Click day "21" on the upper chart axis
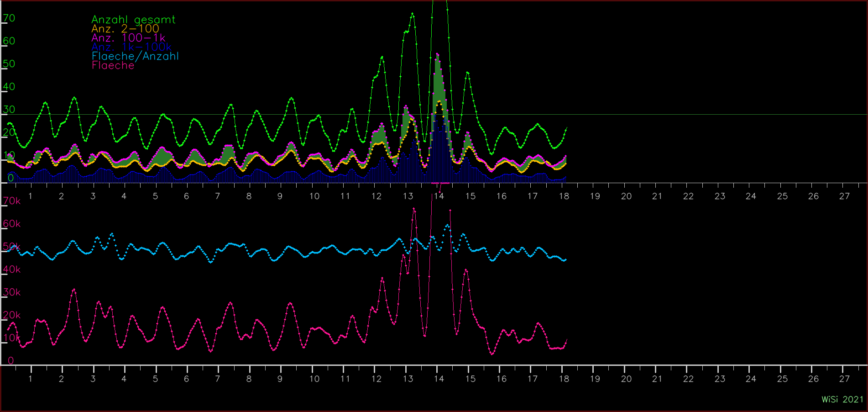Image resolution: width=868 pixels, height=412 pixels. pos(657,196)
